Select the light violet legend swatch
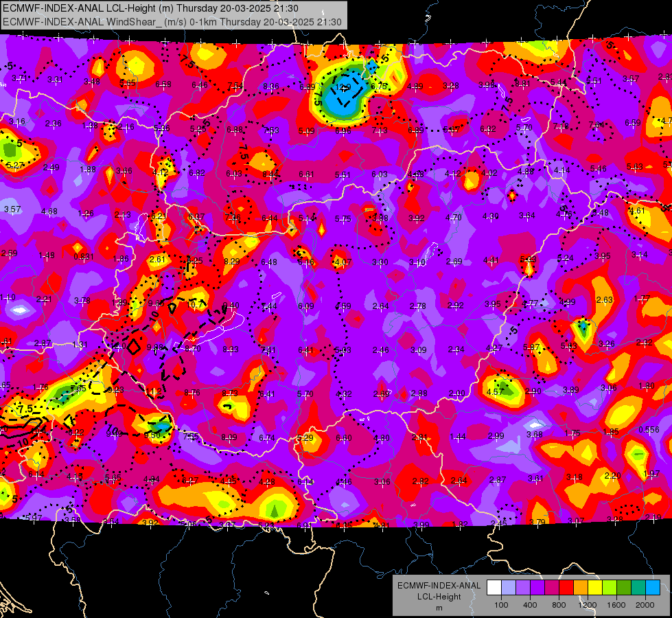This screenshot has width=672, height=618. point(523,588)
